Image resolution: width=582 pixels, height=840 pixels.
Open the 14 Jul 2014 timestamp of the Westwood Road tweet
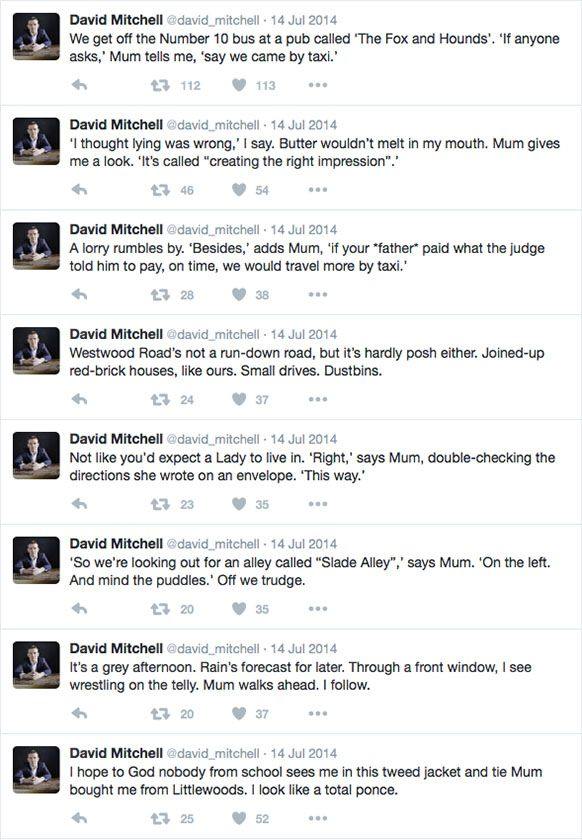[x=304, y=334]
